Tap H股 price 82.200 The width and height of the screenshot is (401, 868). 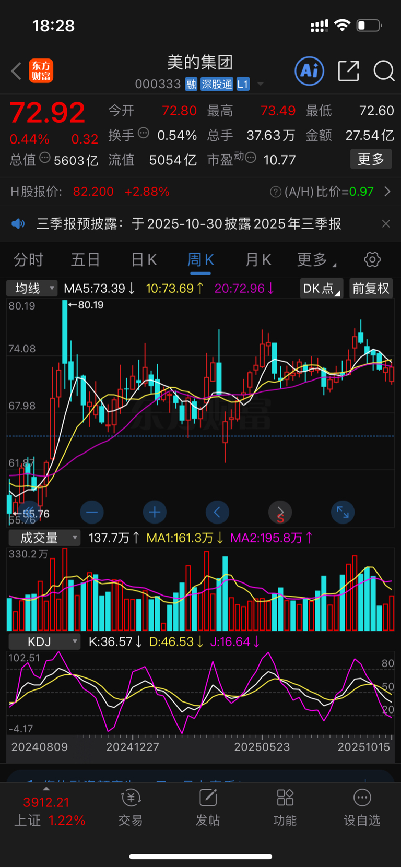point(93,192)
